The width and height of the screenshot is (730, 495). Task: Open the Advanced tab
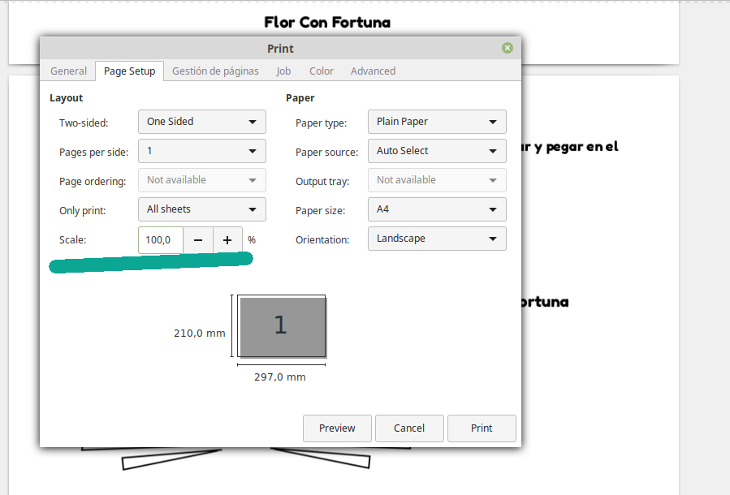pyautogui.click(x=373, y=71)
